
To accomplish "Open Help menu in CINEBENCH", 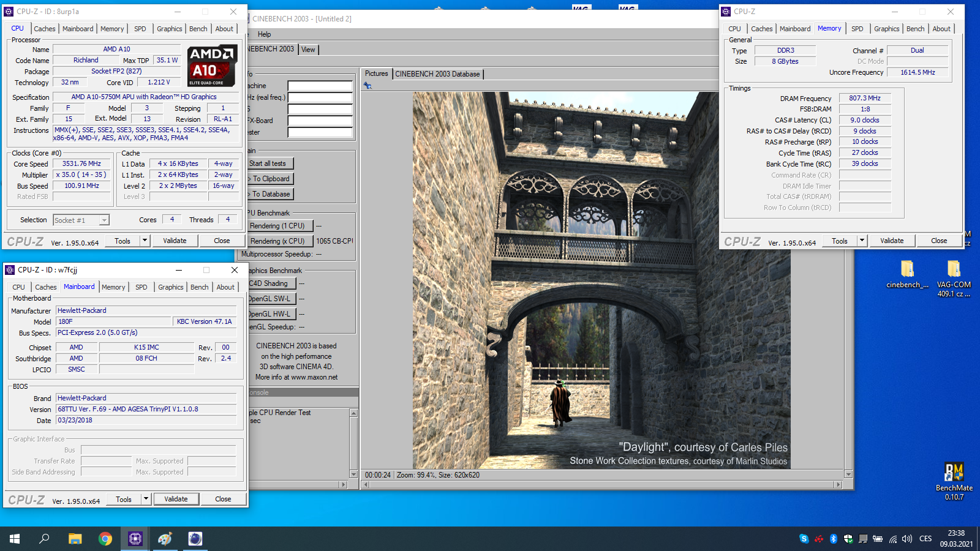I will (x=264, y=34).
